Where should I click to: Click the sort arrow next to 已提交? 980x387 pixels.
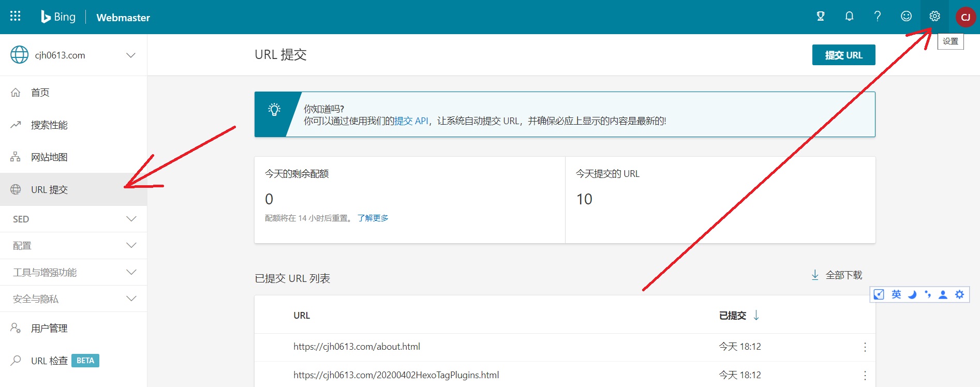click(x=756, y=315)
